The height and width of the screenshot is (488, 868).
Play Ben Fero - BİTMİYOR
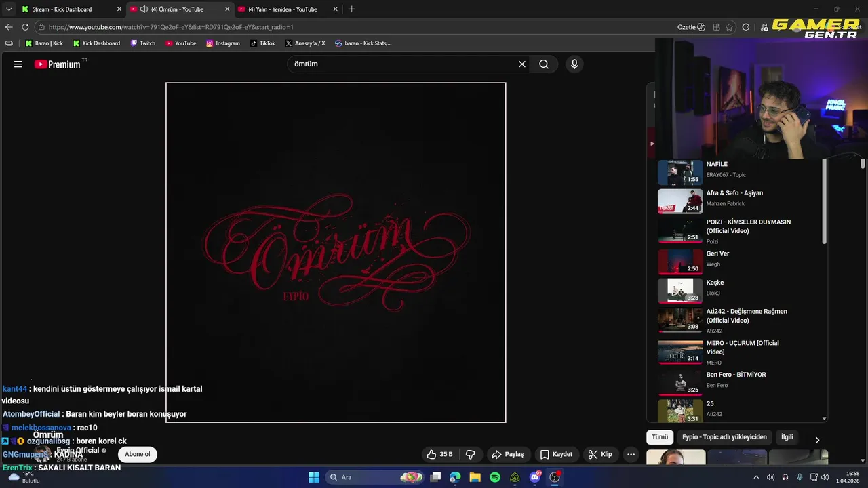pos(739,383)
